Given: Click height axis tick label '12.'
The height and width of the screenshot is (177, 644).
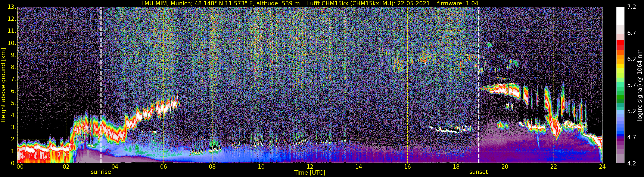Looking at the screenshot, I should coord(12,19).
